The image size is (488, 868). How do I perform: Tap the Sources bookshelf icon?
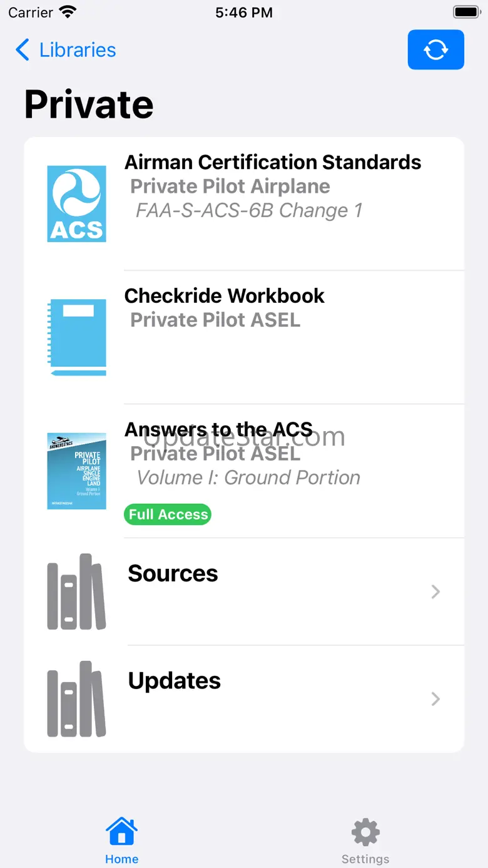tap(77, 591)
